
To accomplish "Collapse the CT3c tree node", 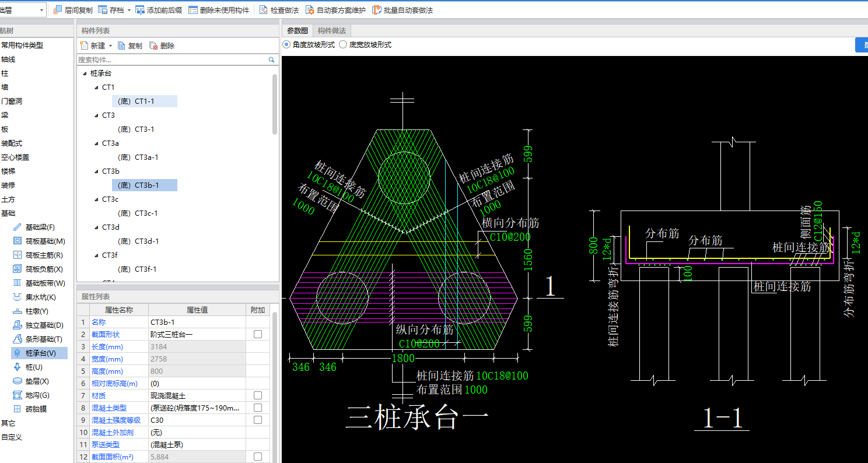I will click(97, 199).
